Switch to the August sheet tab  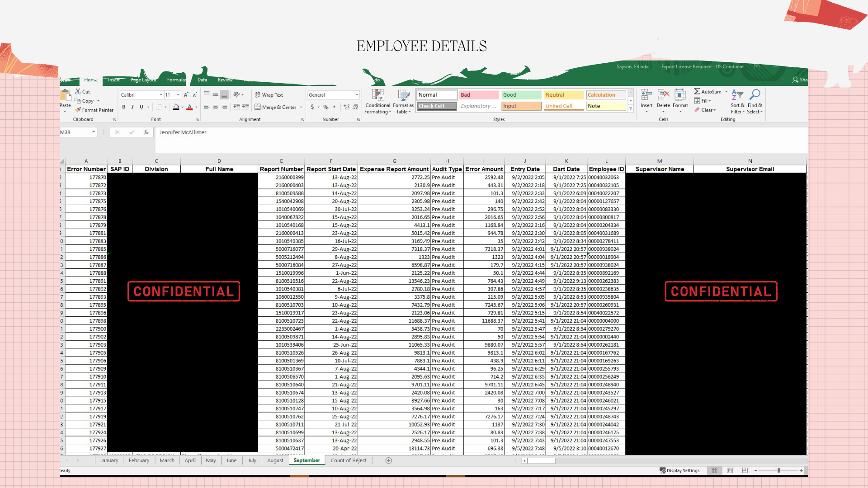(275, 460)
